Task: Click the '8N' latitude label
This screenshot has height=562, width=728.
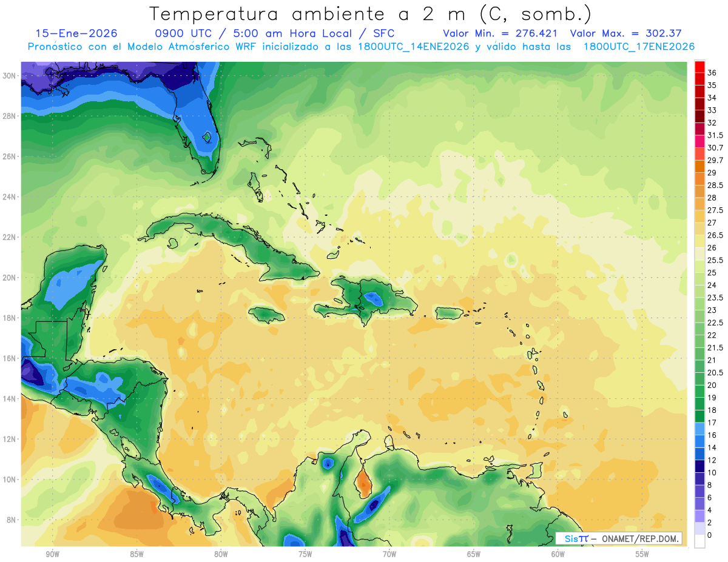Action: coord(12,520)
